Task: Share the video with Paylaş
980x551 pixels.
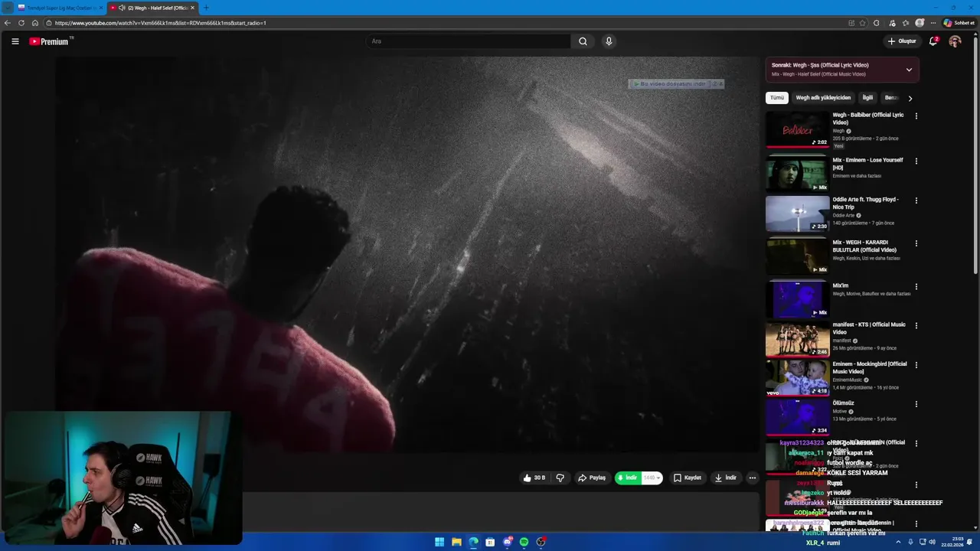Action: [x=592, y=478]
